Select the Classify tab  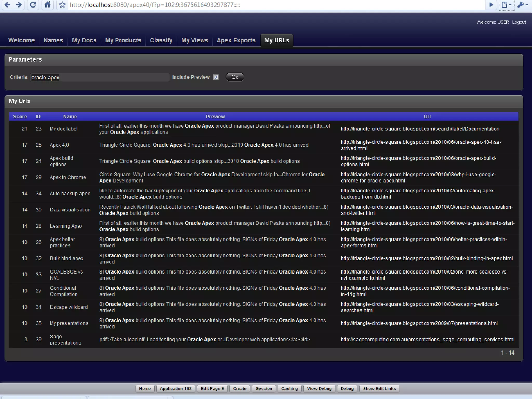161,40
